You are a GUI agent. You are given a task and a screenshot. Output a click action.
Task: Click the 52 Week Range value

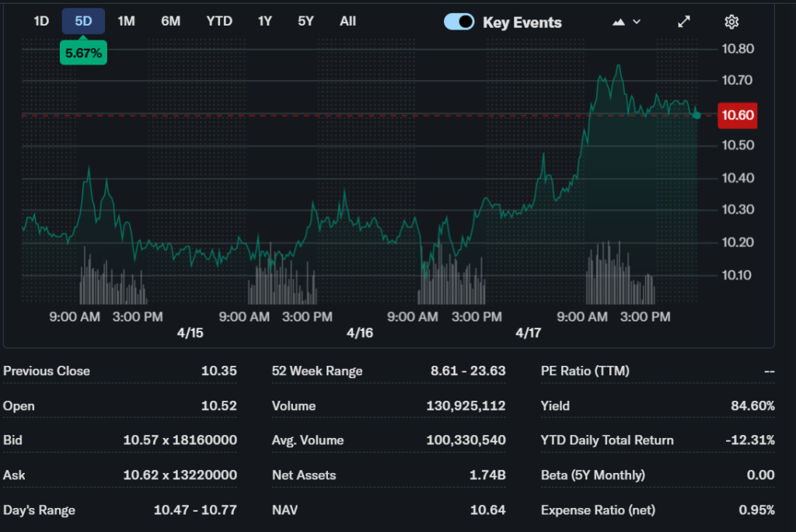(468, 370)
